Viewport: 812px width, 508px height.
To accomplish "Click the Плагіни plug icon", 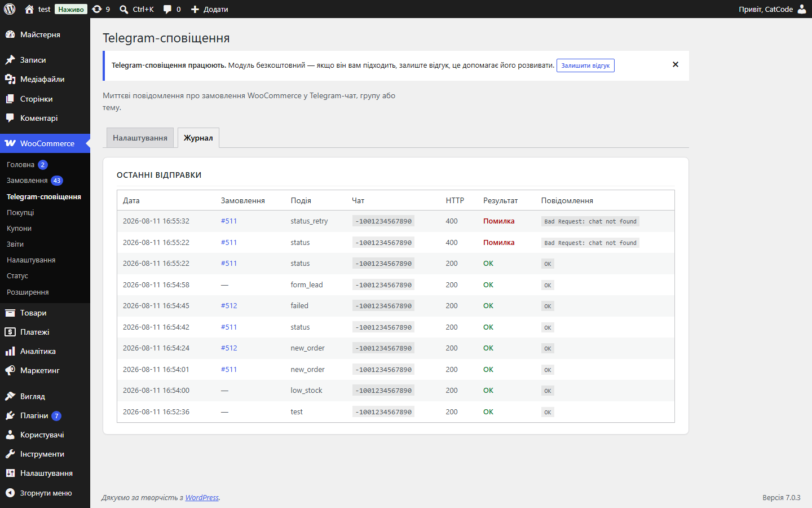I will click(x=10, y=415).
